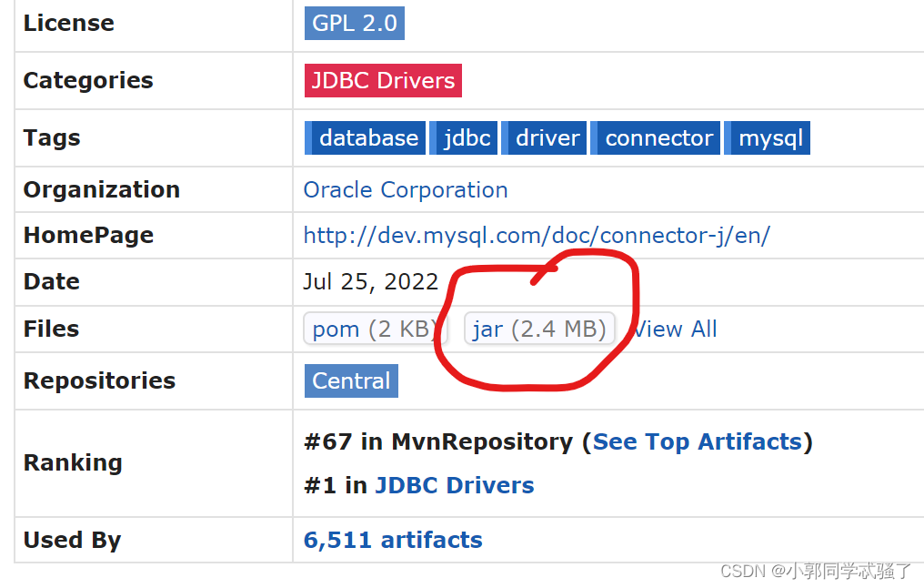Follow the JDBC Drivers ranking link
This screenshot has width=924, height=588.
tap(455, 486)
